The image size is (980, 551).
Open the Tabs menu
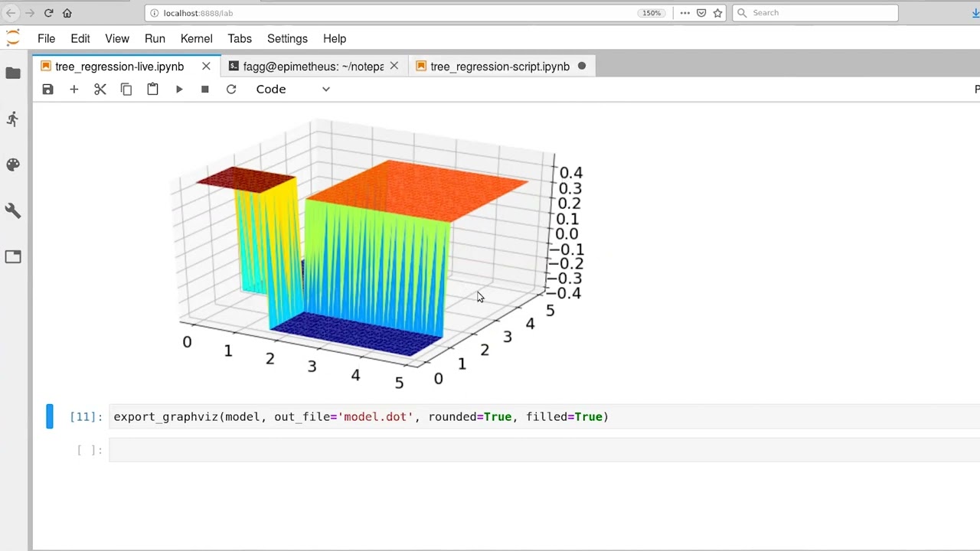point(240,38)
